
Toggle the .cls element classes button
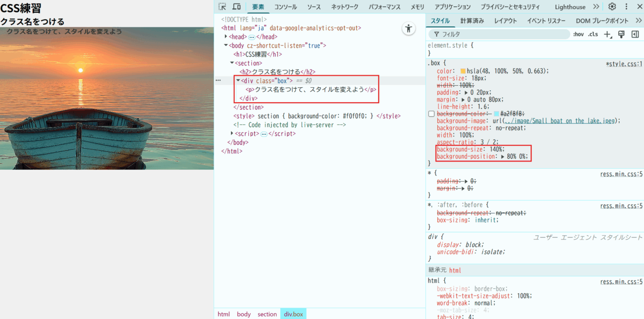coord(593,34)
